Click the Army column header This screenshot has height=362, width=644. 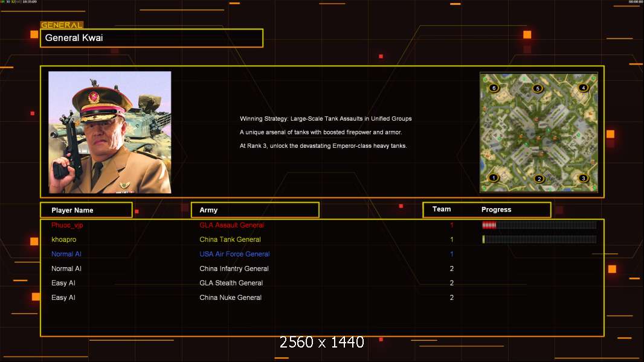pyautogui.click(x=255, y=210)
